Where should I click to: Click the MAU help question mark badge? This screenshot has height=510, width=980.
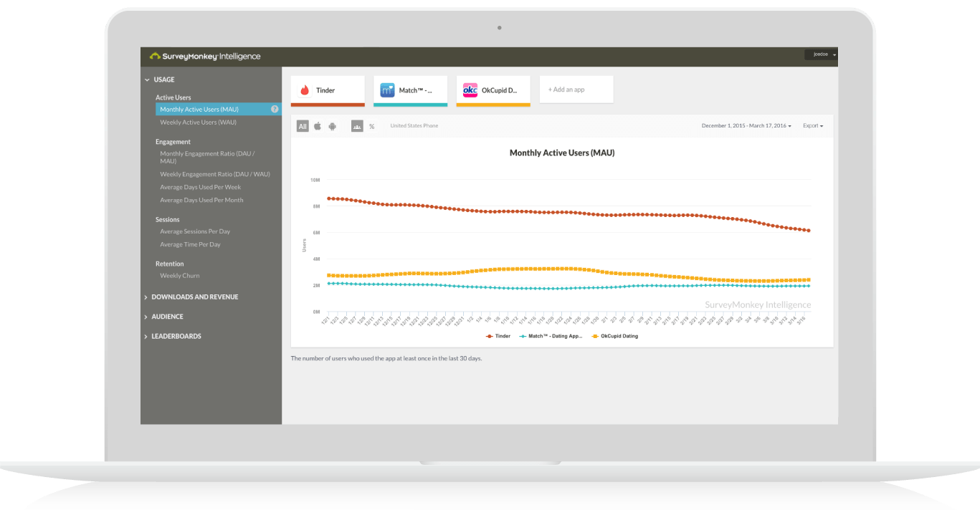(x=274, y=109)
